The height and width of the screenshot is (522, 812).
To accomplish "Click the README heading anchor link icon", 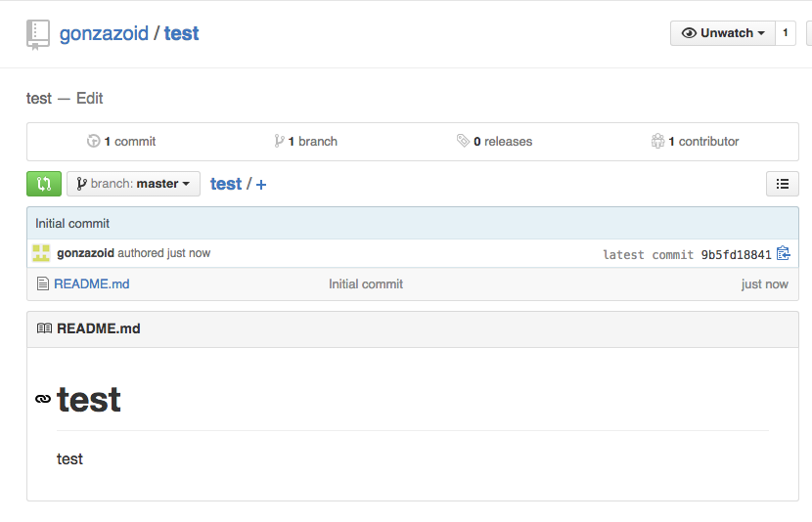I will click(43, 399).
